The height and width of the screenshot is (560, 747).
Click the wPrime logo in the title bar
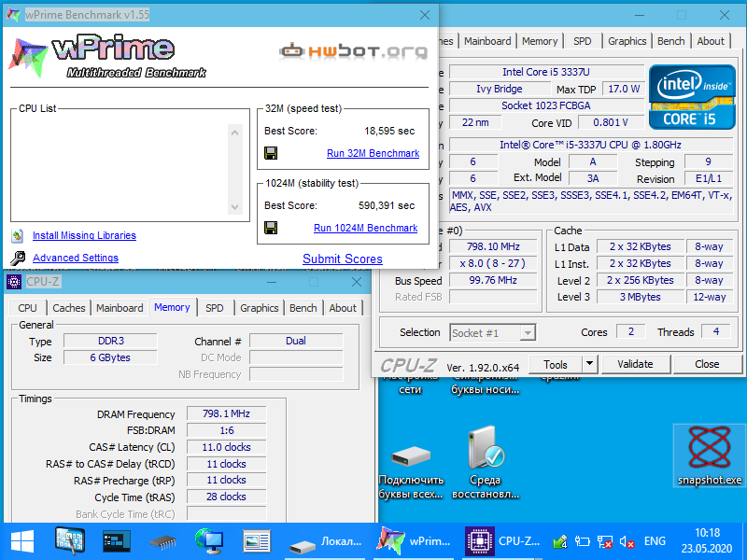[x=13, y=15]
